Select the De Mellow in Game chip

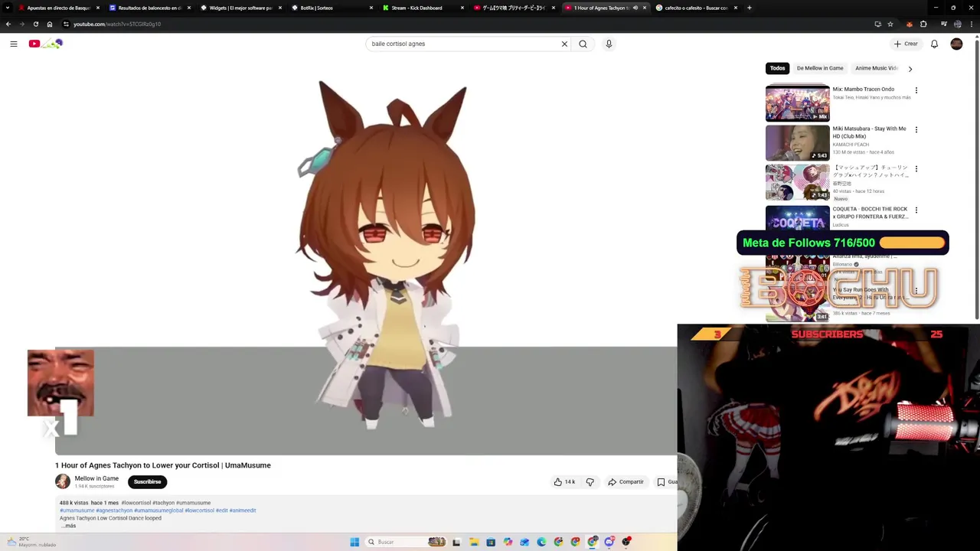click(820, 68)
